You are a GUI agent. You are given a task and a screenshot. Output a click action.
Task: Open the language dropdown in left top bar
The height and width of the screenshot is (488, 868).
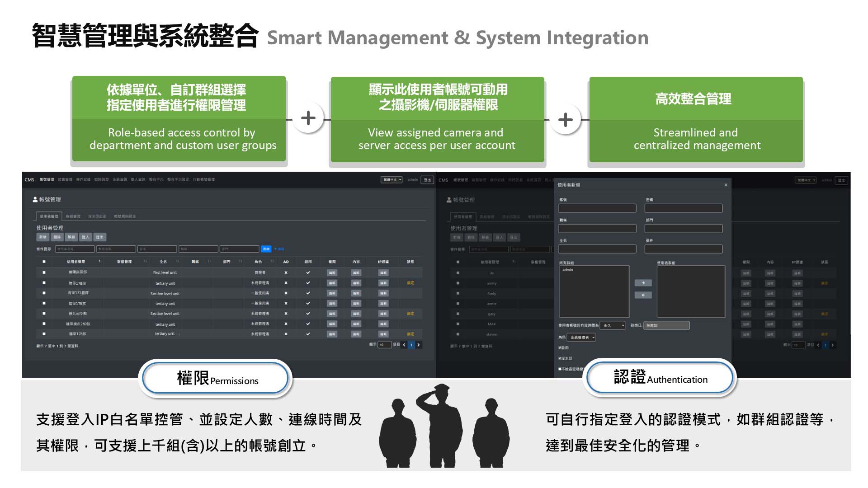tap(391, 180)
